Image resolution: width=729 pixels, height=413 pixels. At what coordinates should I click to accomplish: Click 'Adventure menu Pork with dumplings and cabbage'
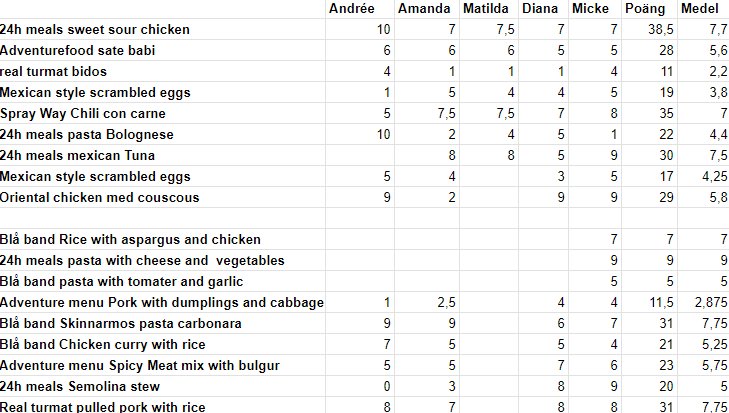click(x=162, y=302)
